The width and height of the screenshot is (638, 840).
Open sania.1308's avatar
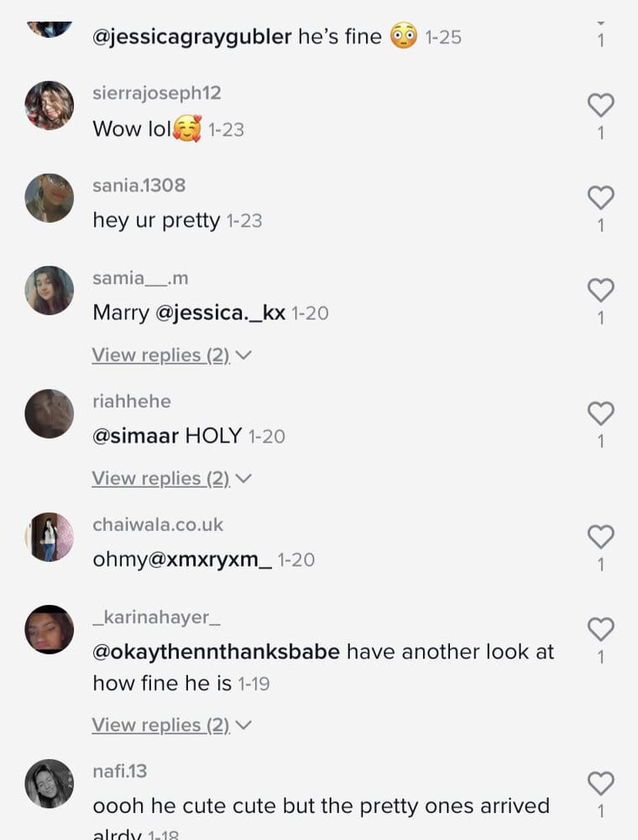tap(50, 198)
